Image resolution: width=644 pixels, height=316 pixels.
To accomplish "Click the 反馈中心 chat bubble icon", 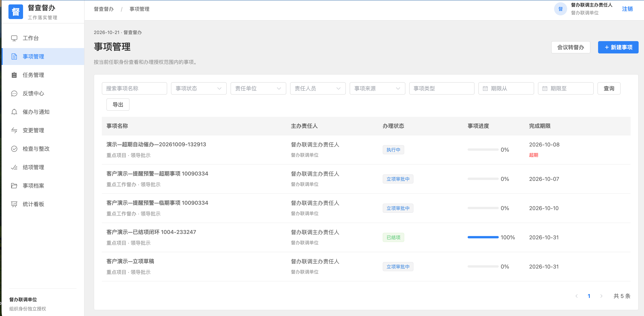I will (14, 93).
